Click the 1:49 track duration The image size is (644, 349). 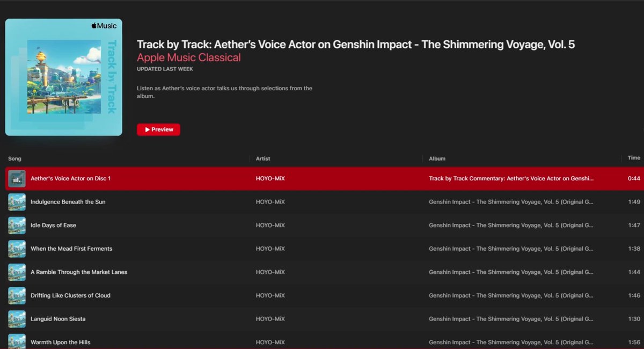[x=634, y=202]
